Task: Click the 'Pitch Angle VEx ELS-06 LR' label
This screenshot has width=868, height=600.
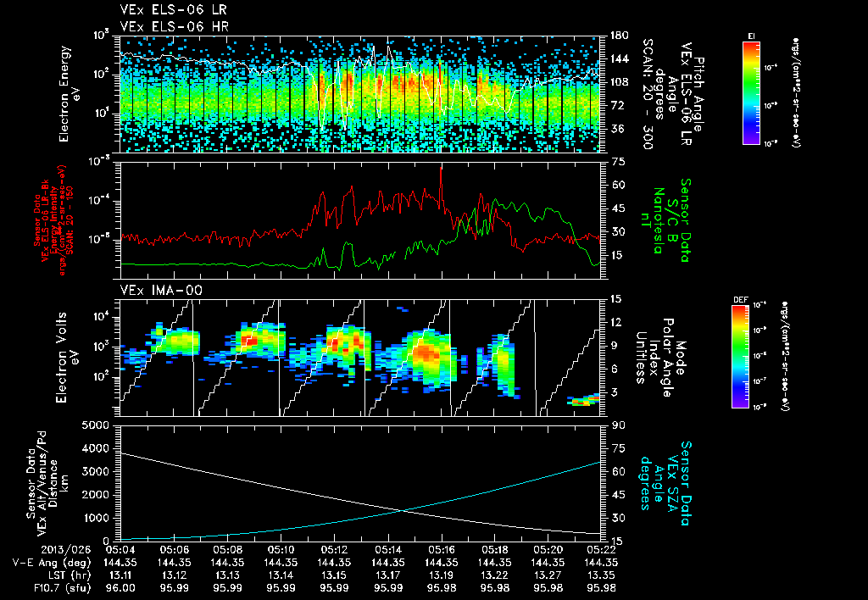Action: pyautogui.click(x=693, y=94)
